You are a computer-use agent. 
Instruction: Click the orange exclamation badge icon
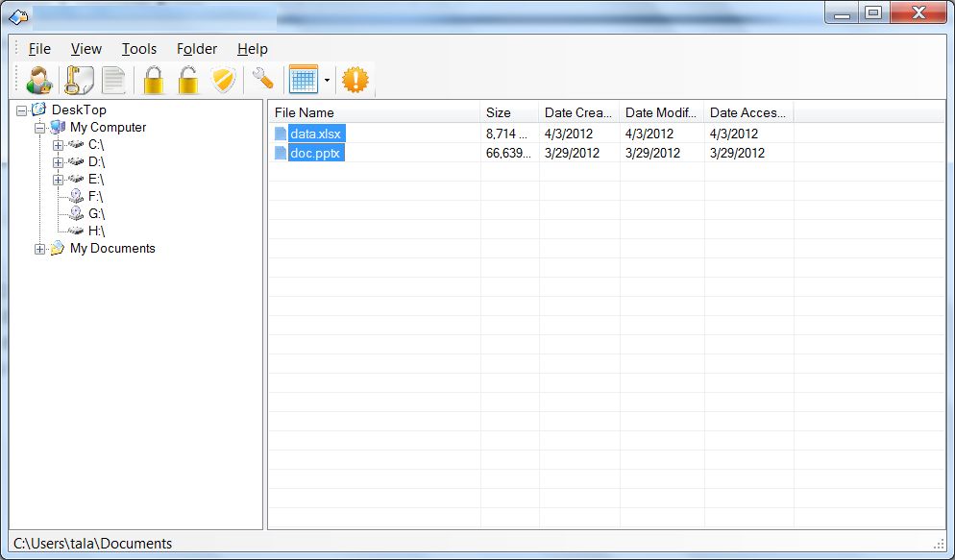tap(355, 80)
